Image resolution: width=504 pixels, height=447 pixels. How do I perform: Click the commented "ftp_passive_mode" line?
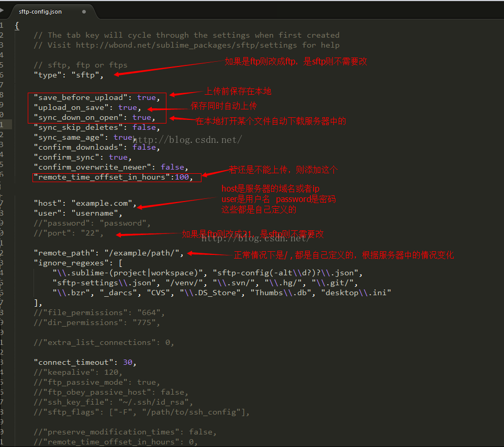click(x=97, y=382)
